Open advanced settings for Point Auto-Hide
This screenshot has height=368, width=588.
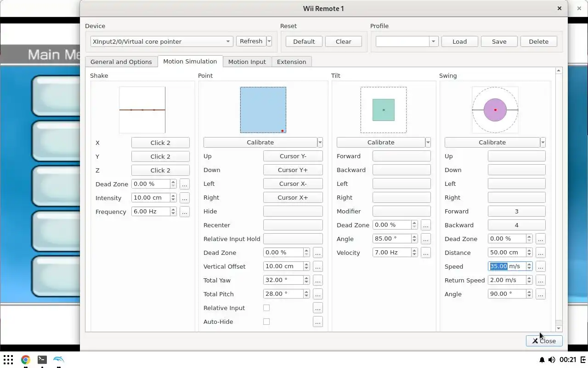click(318, 322)
